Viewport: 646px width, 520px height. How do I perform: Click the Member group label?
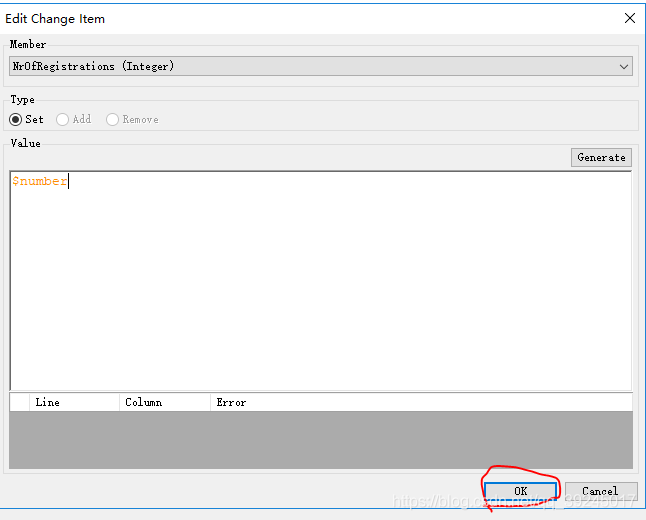pyautogui.click(x=28, y=44)
